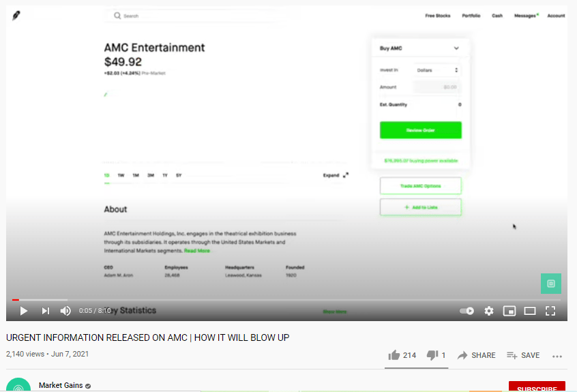
Task: Share this video
Action: 476,355
